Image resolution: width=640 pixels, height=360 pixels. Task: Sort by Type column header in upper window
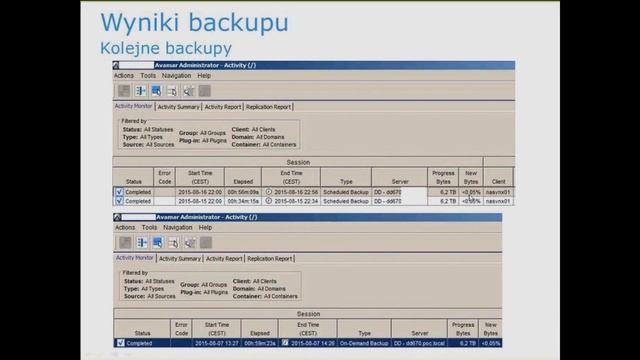[346, 177]
